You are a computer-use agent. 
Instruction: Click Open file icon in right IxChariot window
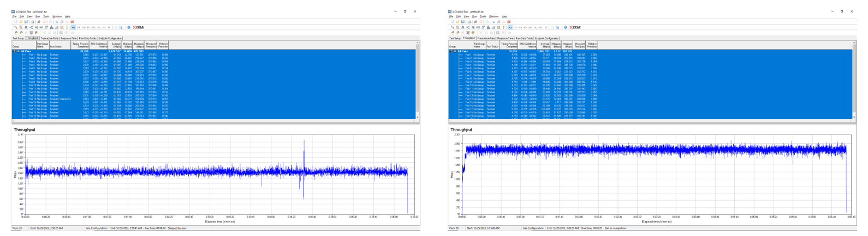point(457,22)
